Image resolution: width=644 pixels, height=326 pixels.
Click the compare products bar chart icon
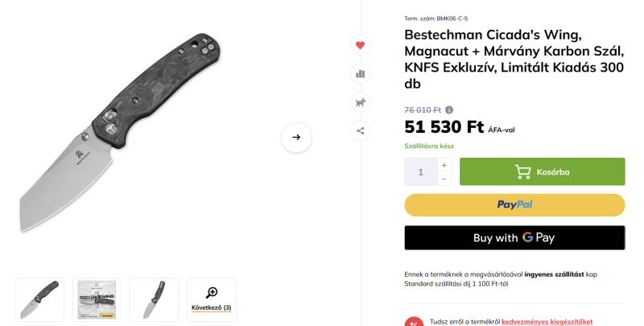360,74
